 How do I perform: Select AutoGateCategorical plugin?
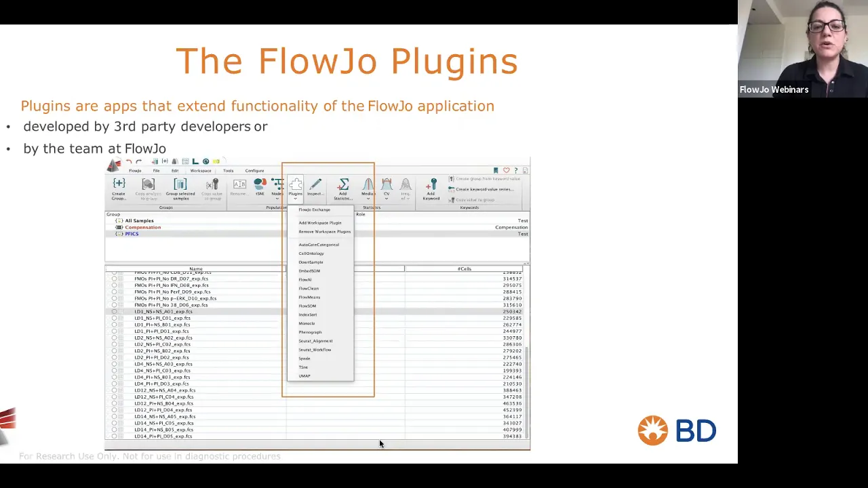[x=319, y=245]
